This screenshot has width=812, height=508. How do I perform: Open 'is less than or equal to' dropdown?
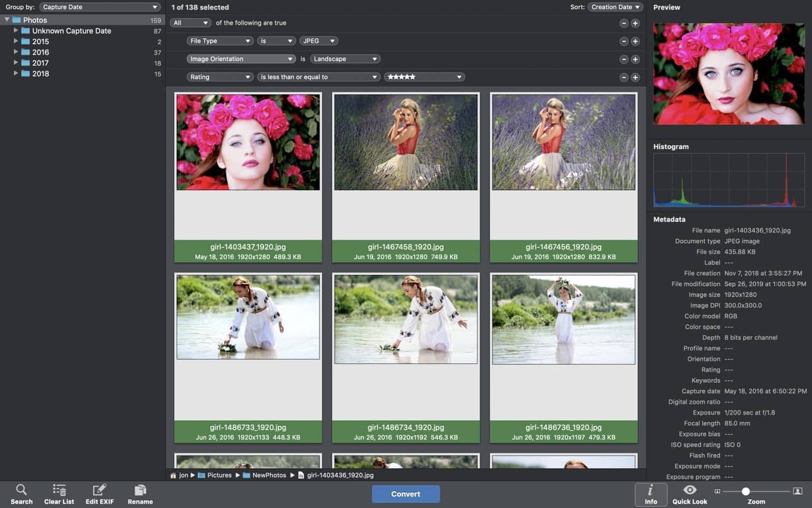click(x=318, y=77)
